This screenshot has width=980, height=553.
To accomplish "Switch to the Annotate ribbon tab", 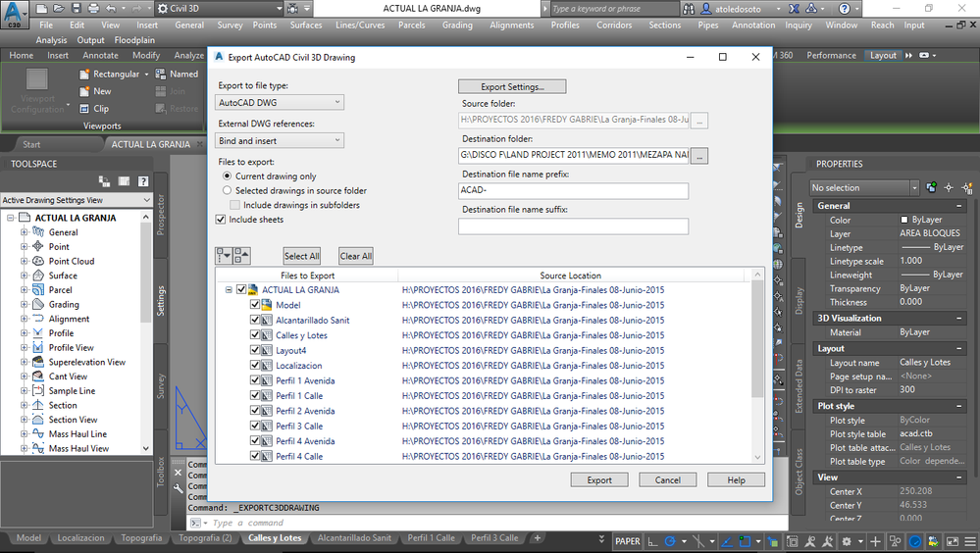I will (x=100, y=55).
